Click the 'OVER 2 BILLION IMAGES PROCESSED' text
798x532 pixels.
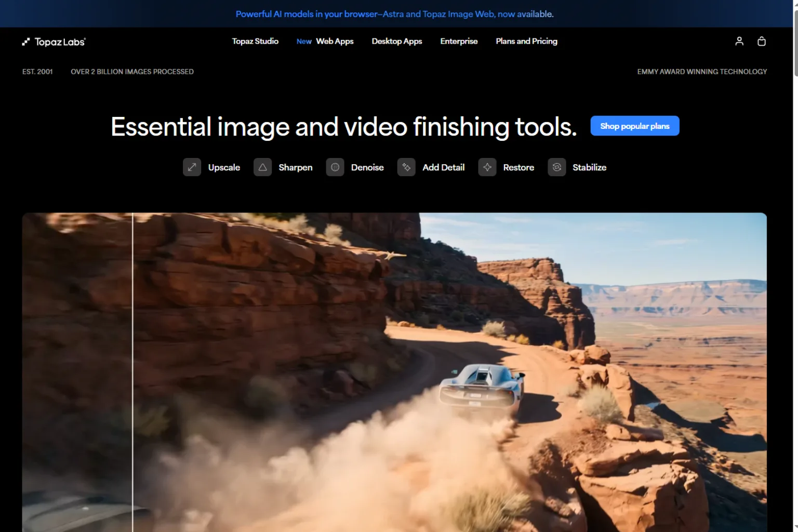click(132, 72)
